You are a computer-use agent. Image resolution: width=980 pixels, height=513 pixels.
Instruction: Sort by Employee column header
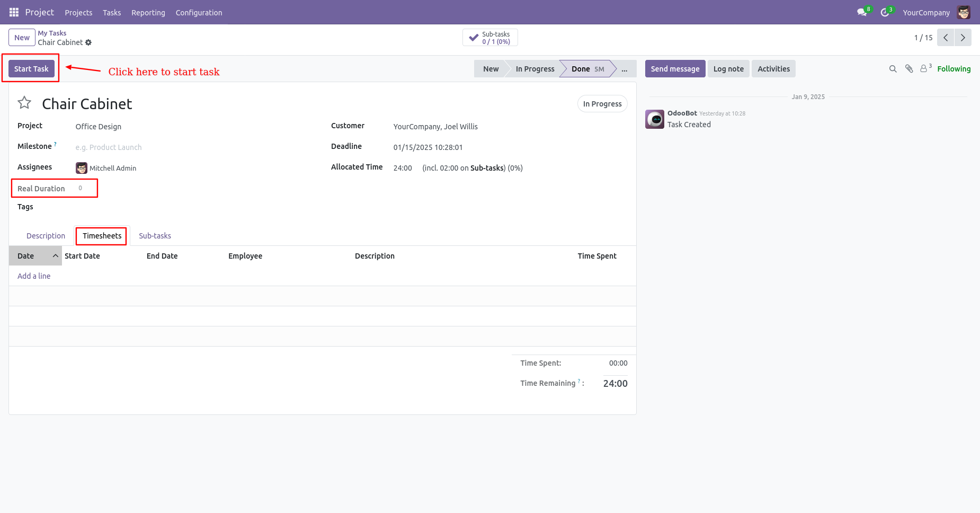point(245,256)
